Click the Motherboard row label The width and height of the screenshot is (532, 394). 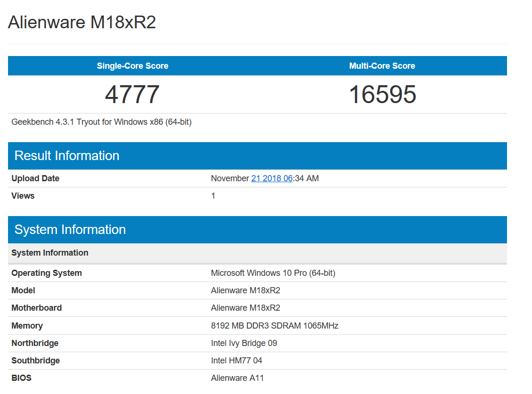click(x=37, y=308)
